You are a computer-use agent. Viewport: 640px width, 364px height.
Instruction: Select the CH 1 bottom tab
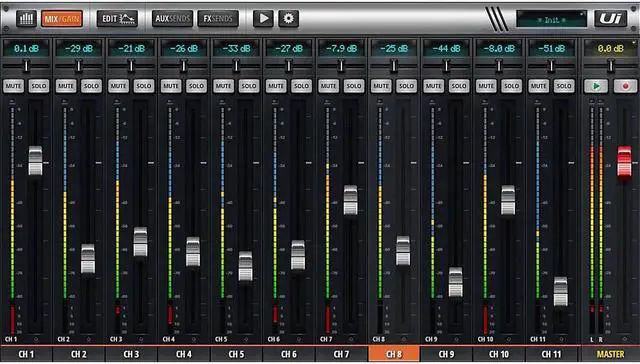[27, 354]
